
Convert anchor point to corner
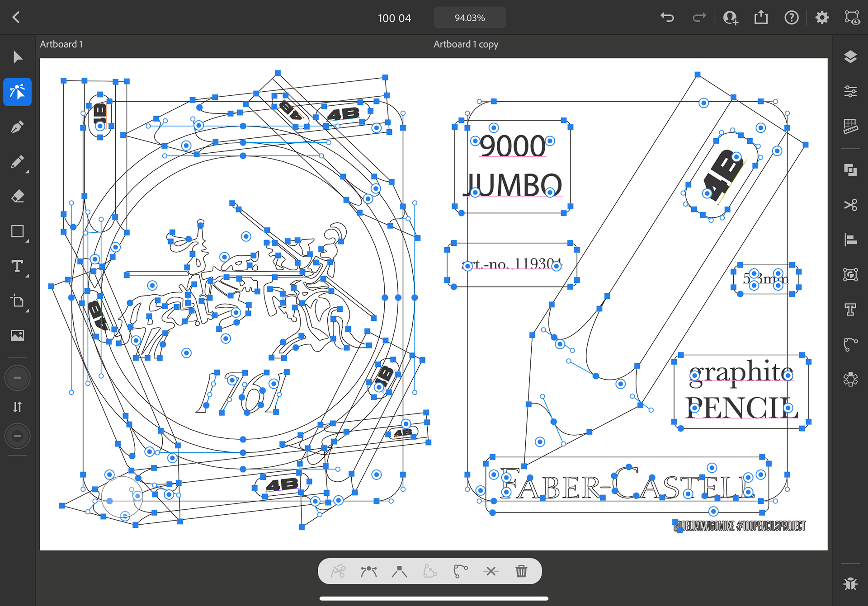coord(399,571)
